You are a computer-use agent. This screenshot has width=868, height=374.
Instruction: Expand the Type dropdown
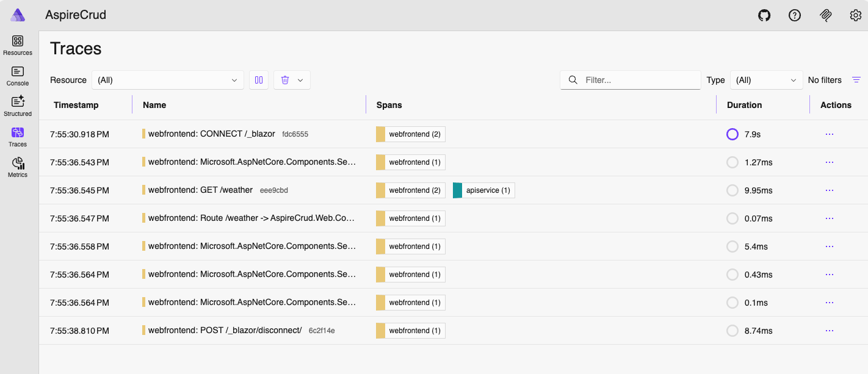point(767,80)
